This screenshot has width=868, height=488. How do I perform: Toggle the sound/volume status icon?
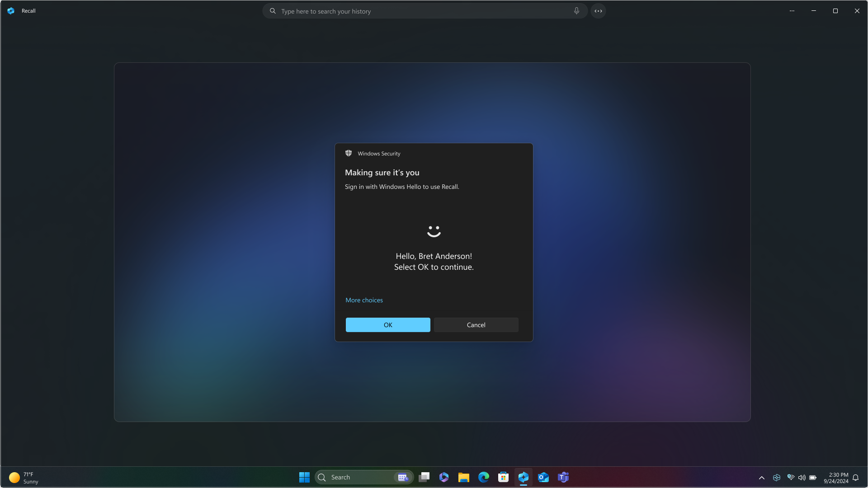[x=802, y=477]
